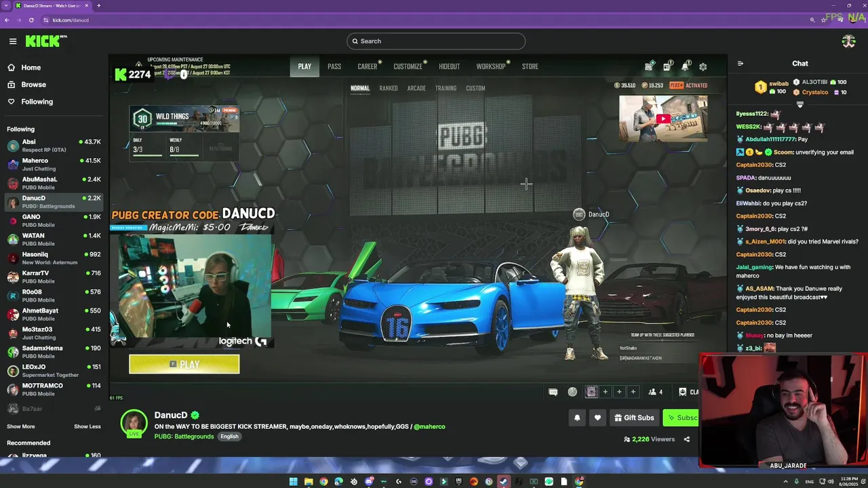
Task: Select the PASS tab in the PUBG lobby
Action: 334,66
